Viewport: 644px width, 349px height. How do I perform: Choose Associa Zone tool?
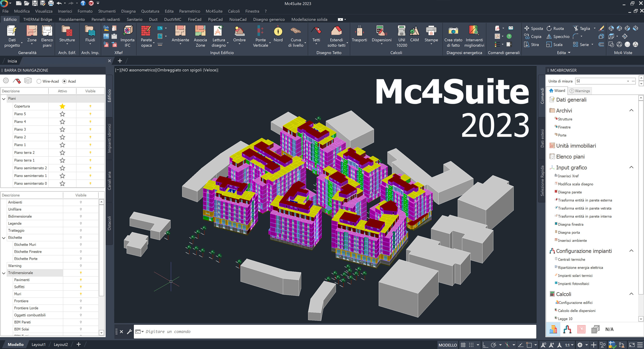[x=200, y=36]
